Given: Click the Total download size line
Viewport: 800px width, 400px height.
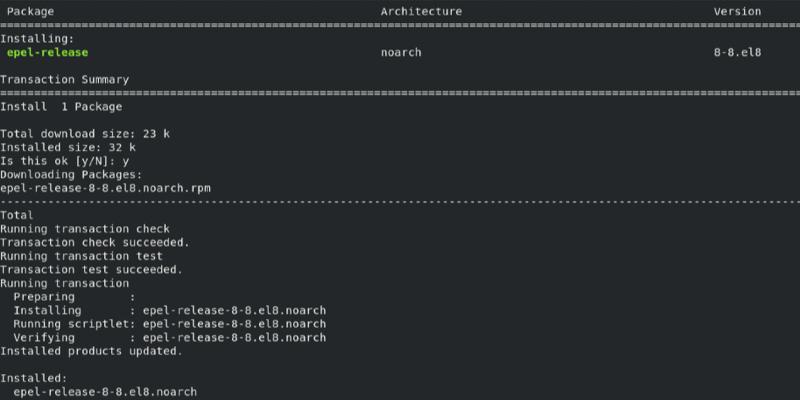Looking at the screenshot, I should (74, 133).
